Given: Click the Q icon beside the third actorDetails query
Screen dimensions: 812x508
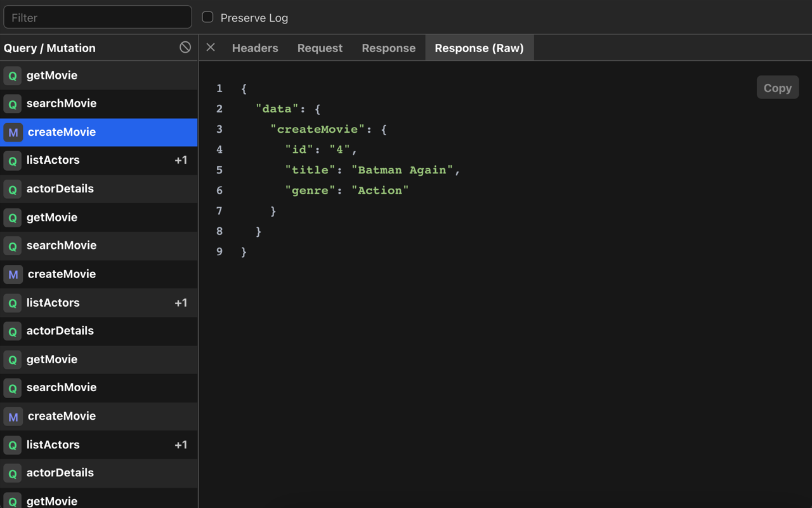Looking at the screenshot, I should tap(12, 472).
